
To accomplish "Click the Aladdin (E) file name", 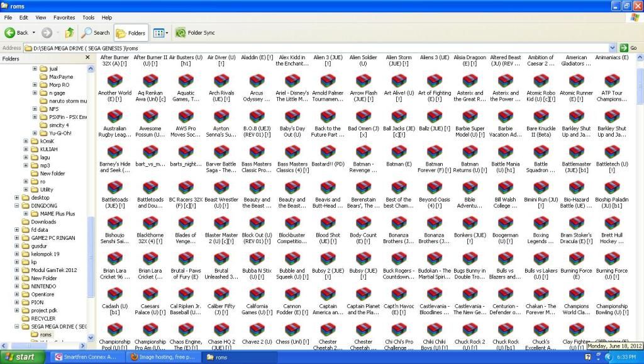I will [x=257, y=57].
